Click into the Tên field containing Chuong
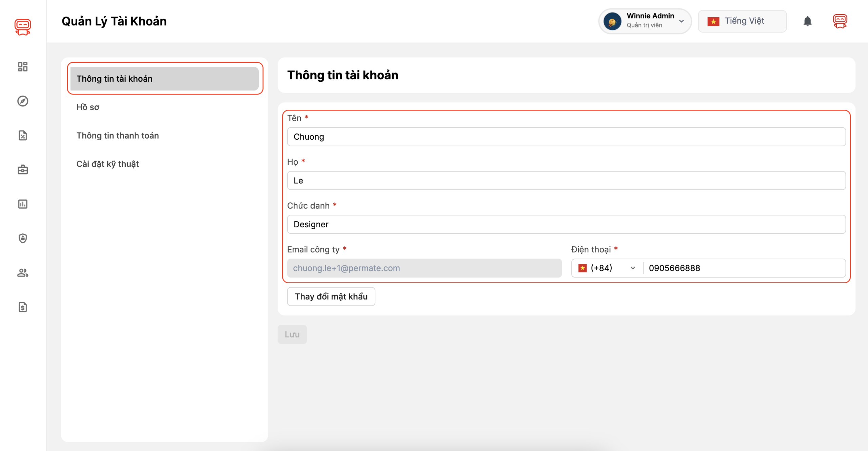This screenshot has height=451, width=868. pyautogui.click(x=566, y=137)
